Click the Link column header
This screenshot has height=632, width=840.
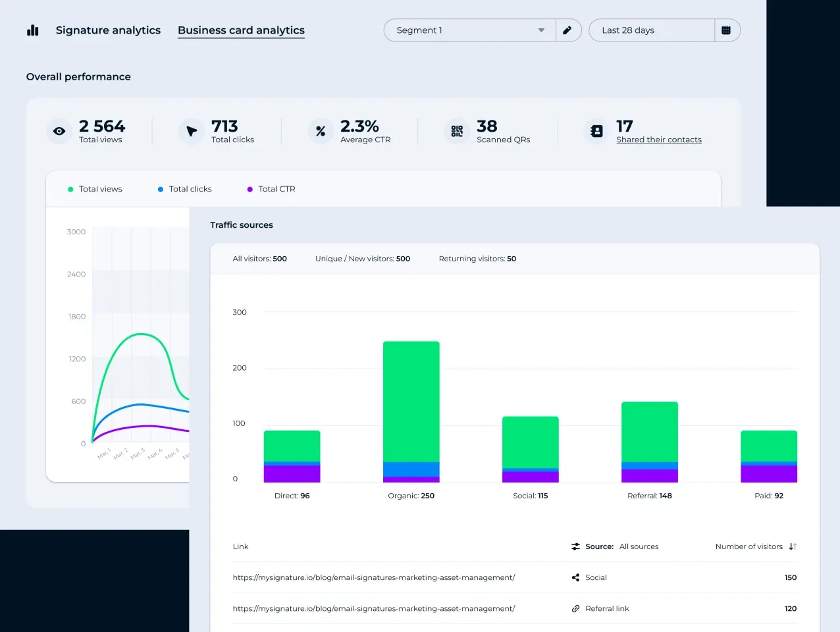pyautogui.click(x=240, y=546)
